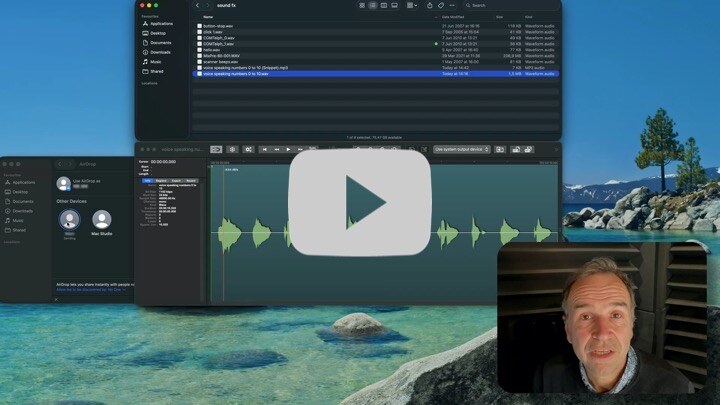This screenshot has height=405, width=720.
Task: Click the Share icon in Finder toolbar
Action: coord(428,5)
